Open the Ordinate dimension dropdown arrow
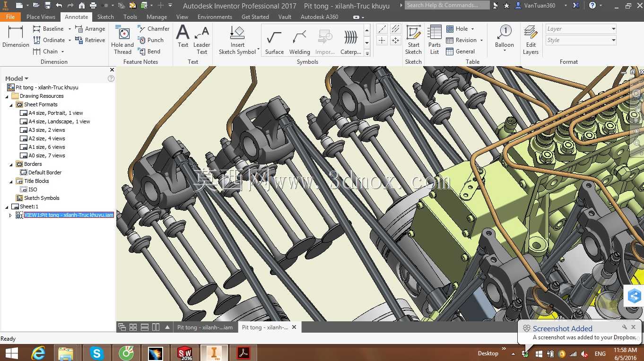 [x=70, y=40]
